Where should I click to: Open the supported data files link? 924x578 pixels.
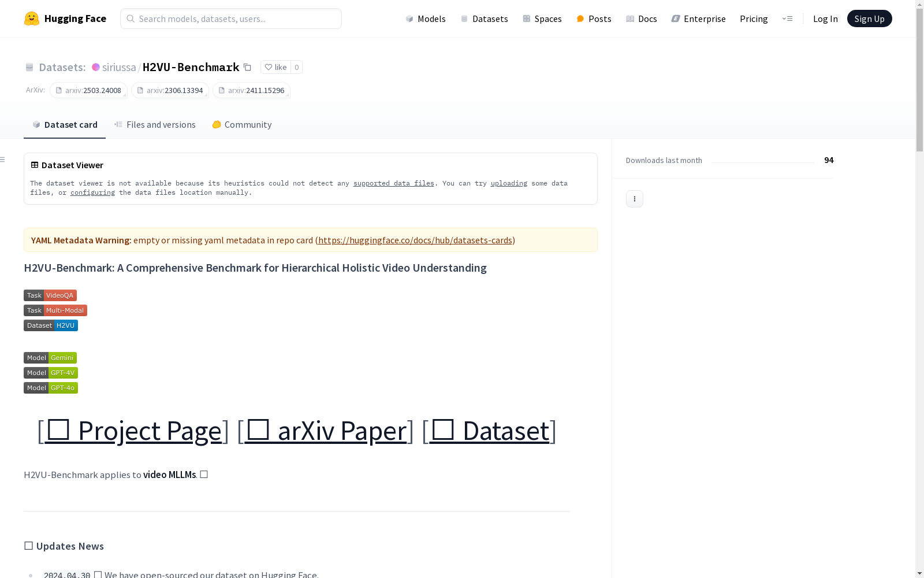coord(394,183)
